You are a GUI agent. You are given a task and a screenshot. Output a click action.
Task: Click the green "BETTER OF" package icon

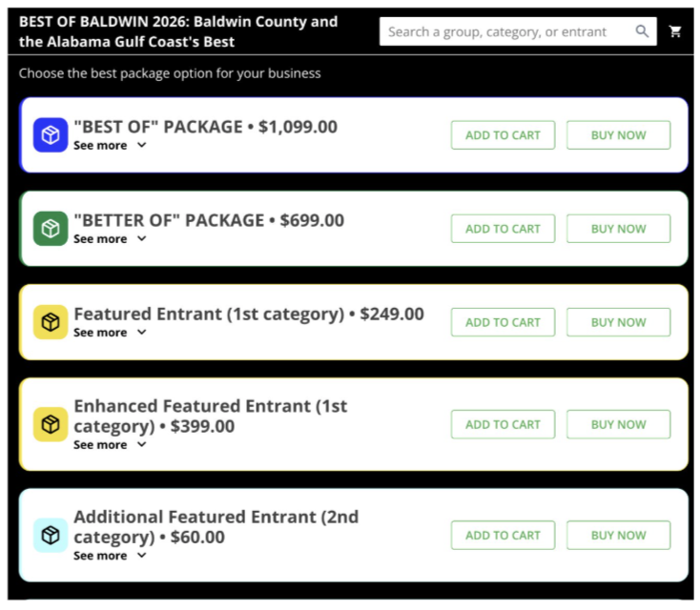tap(51, 229)
